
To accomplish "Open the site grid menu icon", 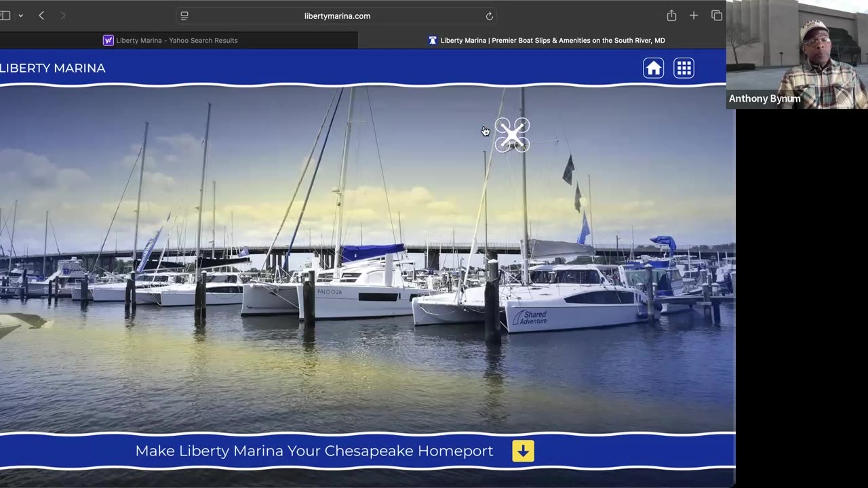I will [x=684, y=68].
